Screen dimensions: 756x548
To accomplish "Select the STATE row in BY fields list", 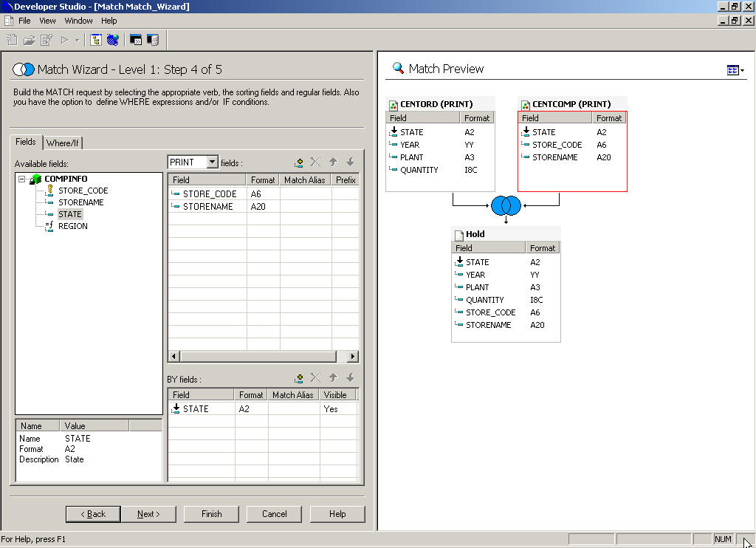I will tap(264, 409).
